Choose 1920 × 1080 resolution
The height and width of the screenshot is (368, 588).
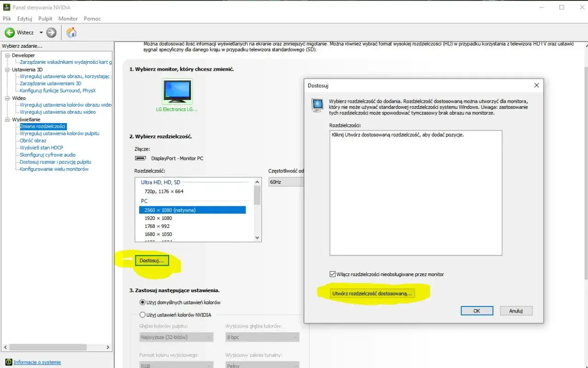pos(158,218)
